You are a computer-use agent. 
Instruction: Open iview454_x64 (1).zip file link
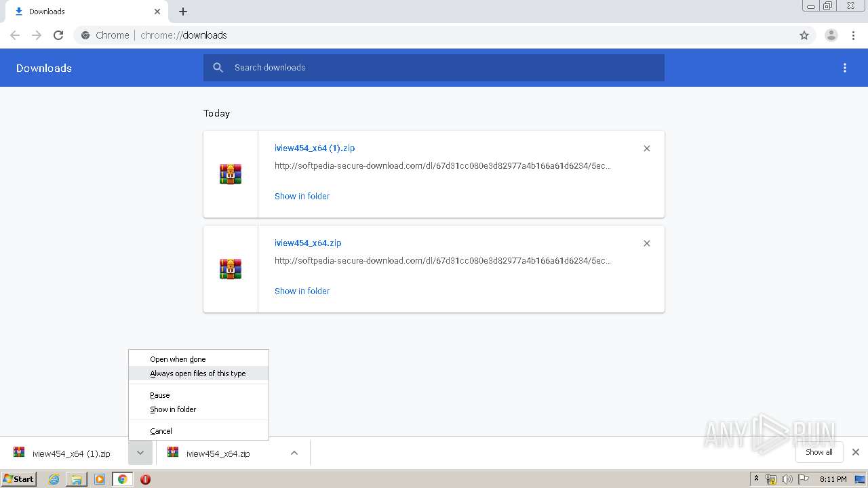coord(315,148)
